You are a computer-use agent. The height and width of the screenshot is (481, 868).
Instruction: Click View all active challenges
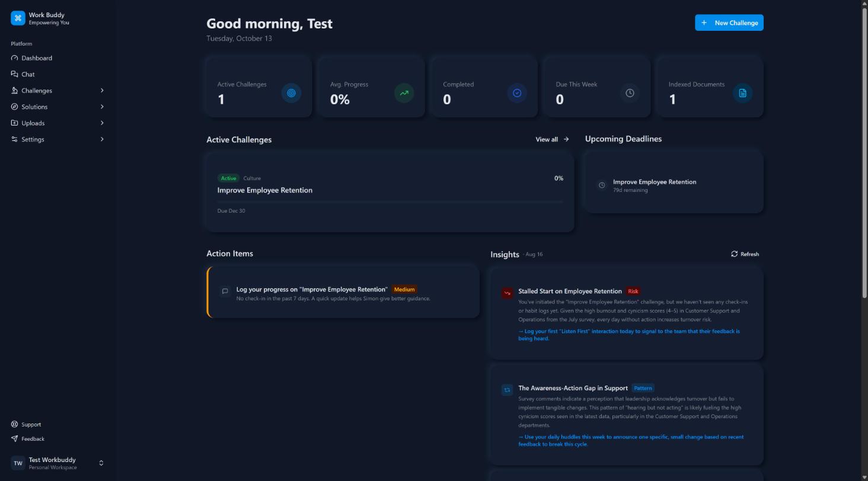(552, 139)
